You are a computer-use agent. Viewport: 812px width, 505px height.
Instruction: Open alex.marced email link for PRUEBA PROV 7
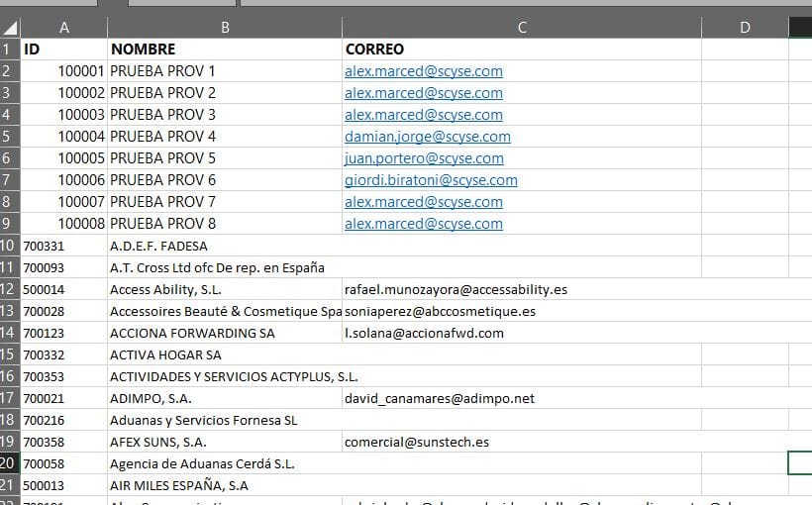424,201
